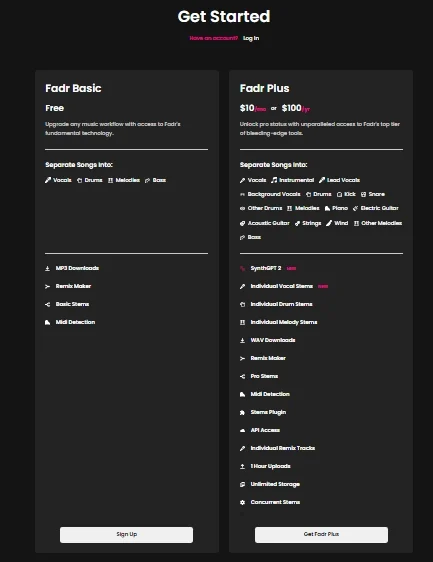Viewport: 433px width, 562px height.
Task: Click the Remix Maker icon under Fadr Basic
Action: 47,286
